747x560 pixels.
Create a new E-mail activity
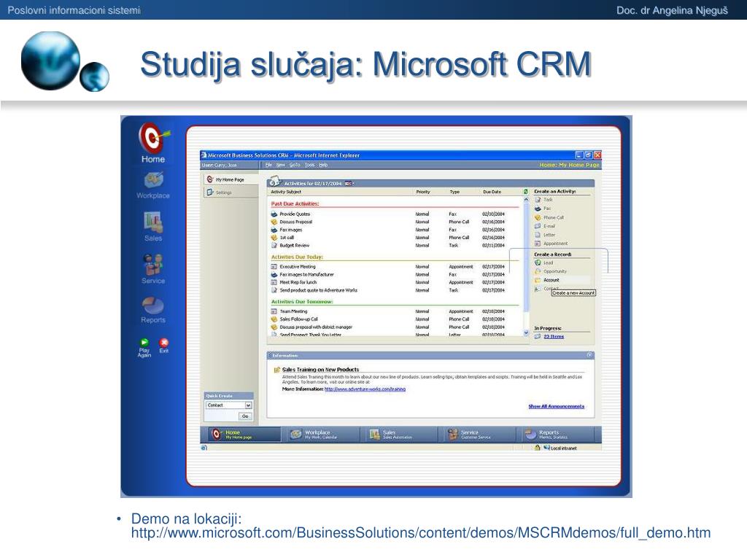pos(545,226)
